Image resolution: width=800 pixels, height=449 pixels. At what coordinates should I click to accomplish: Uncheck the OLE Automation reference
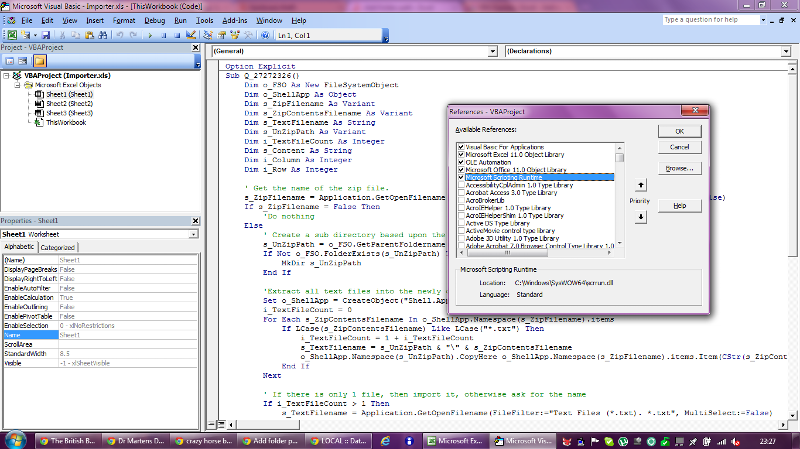pyautogui.click(x=461, y=162)
